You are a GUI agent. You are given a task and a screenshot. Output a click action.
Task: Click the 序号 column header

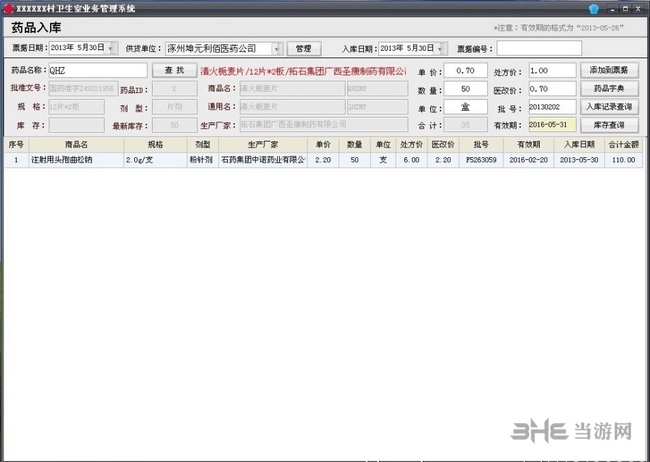point(16,145)
